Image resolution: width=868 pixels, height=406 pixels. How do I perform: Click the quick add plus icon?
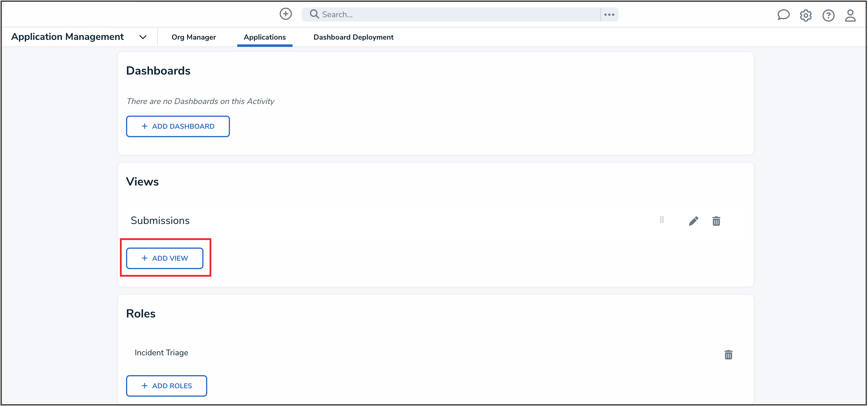point(285,14)
